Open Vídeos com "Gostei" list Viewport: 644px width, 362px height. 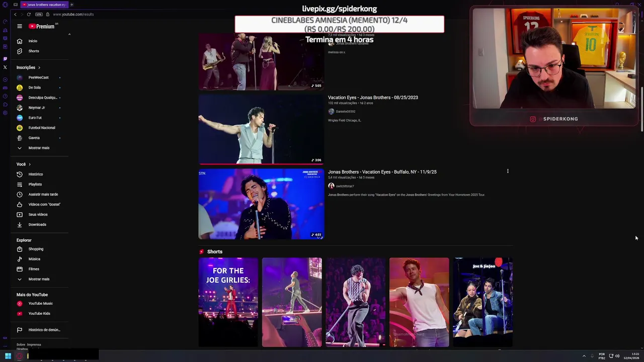(44, 204)
